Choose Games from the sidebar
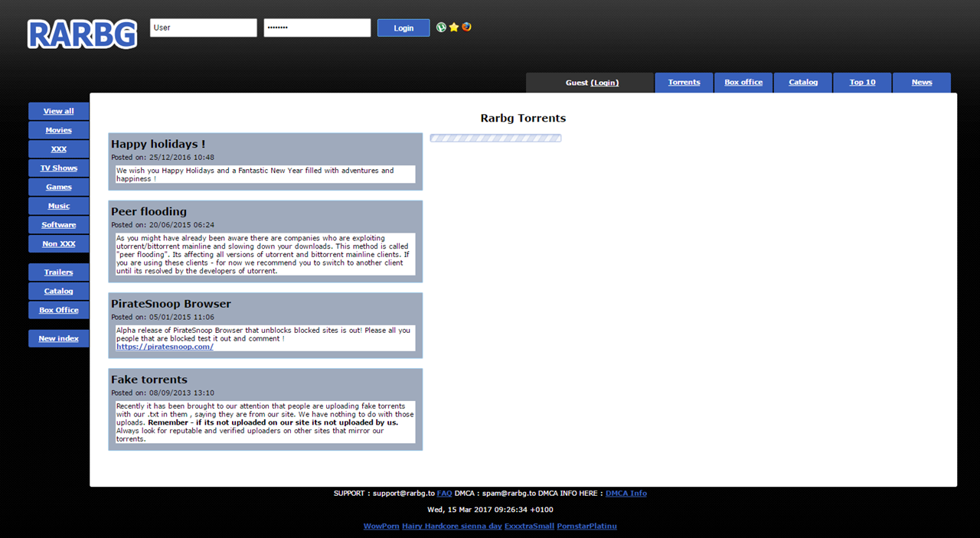Screen dimensions: 980x538 (58, 187)
